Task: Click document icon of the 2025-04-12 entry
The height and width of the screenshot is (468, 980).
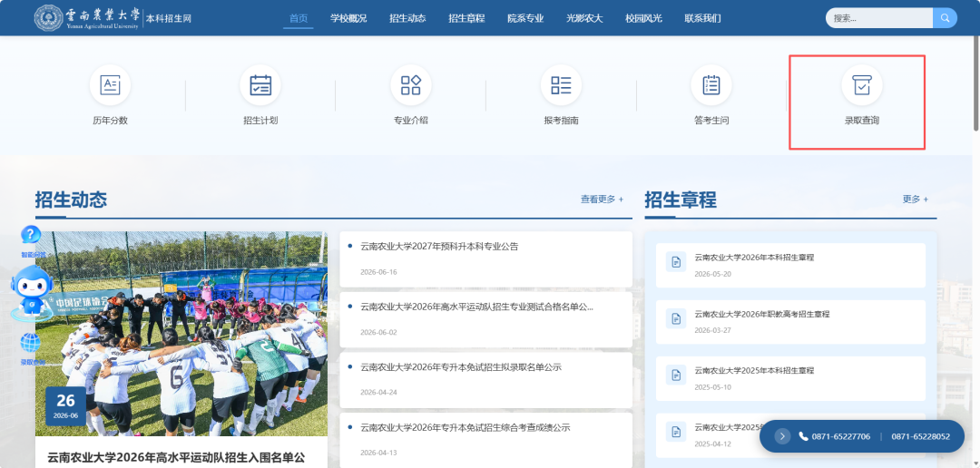Action: pos(676,431)
